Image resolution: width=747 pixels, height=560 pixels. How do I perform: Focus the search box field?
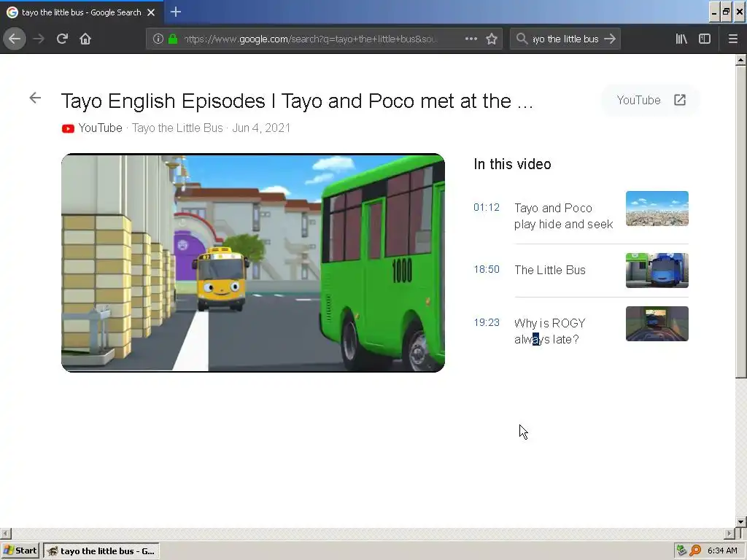(x=565, y=39)
